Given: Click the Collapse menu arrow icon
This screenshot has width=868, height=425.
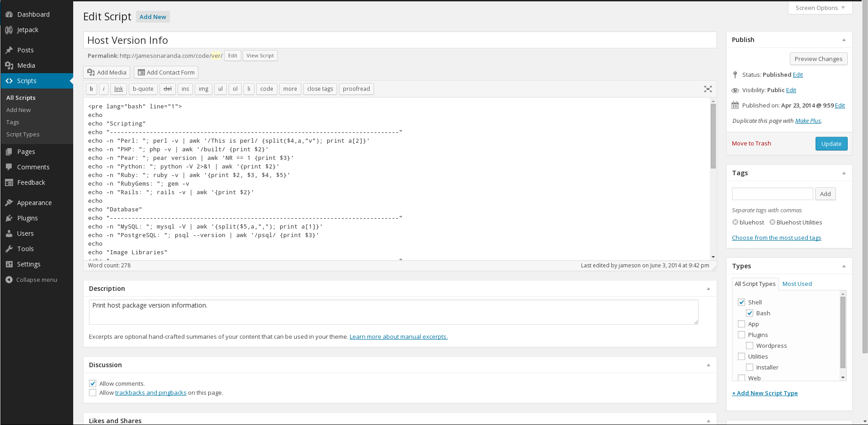Looking at the screenshot, I should [9, 280].
